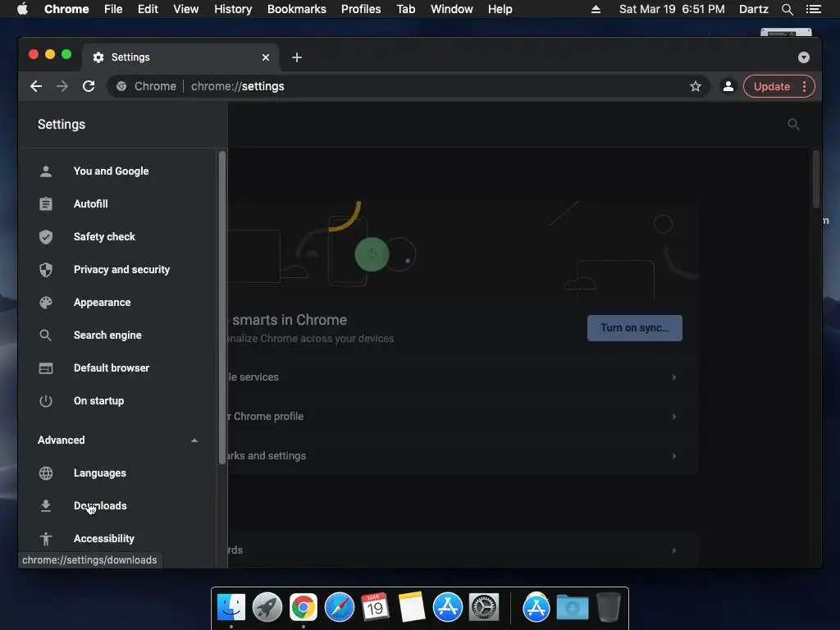Viewport: 840px width, 630px height.
Task: Click the You and Google person icon
Action: 46,171
